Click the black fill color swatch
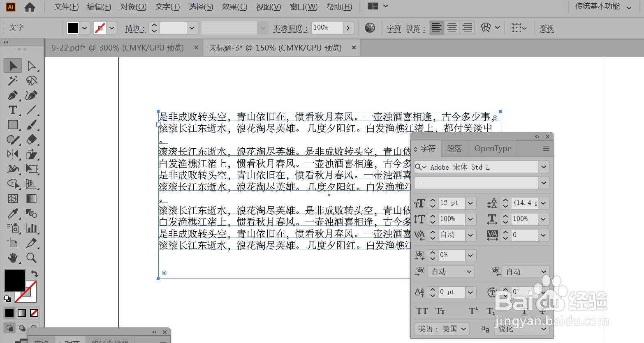644x343 pixels. tap(14, 281)
